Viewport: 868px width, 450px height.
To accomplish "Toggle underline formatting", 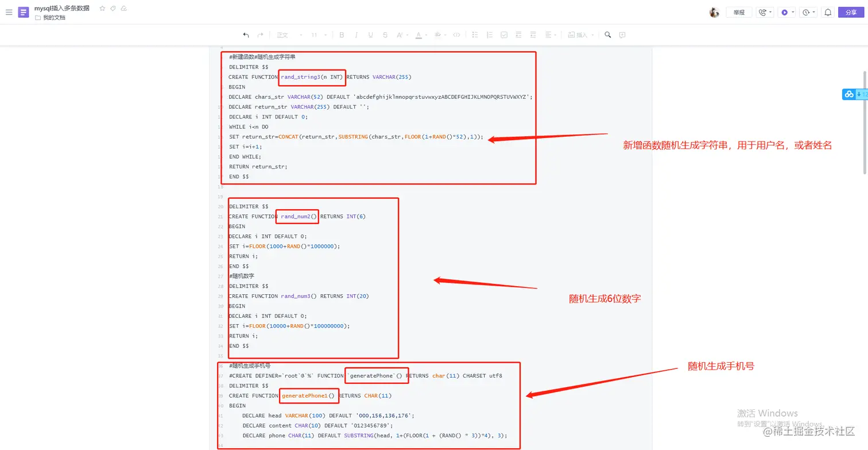I will (x=371, y=35).
